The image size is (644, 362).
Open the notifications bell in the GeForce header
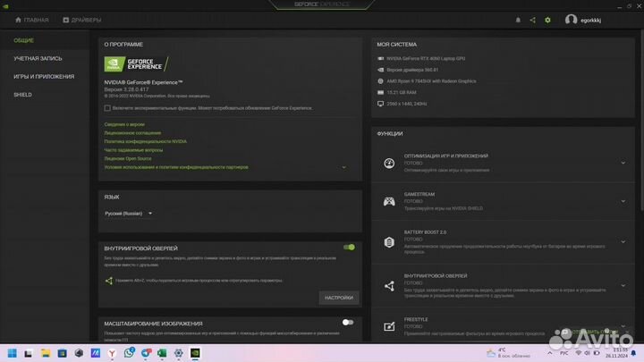518,20
